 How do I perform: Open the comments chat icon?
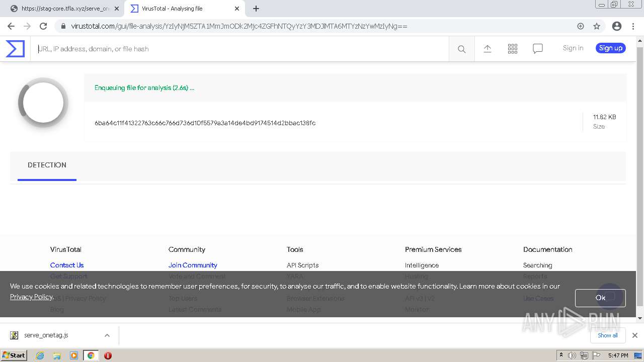tap(537, 49)
